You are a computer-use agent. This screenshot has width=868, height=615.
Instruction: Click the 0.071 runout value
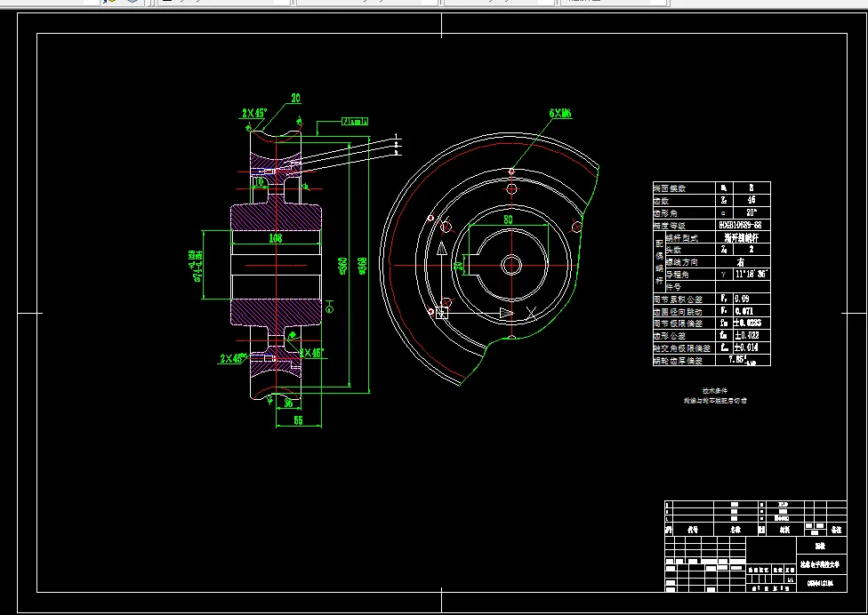tap(744, 311)
